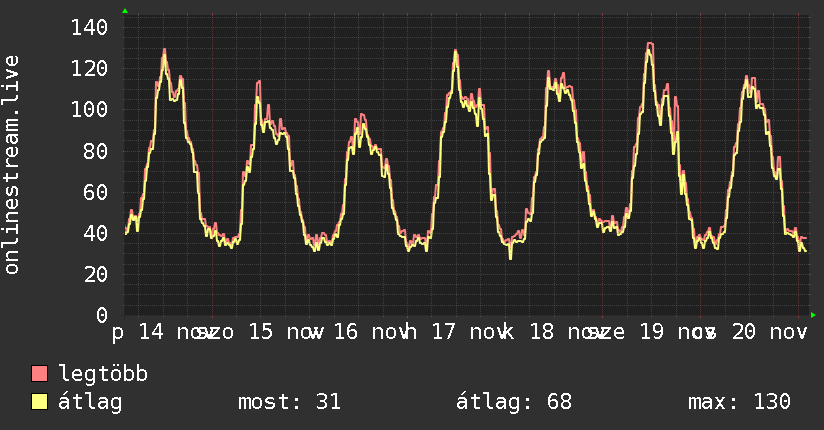Screen dimensions: 824x430
Task: Click the 140 y-axis label
Action: (x=89, y=27)
